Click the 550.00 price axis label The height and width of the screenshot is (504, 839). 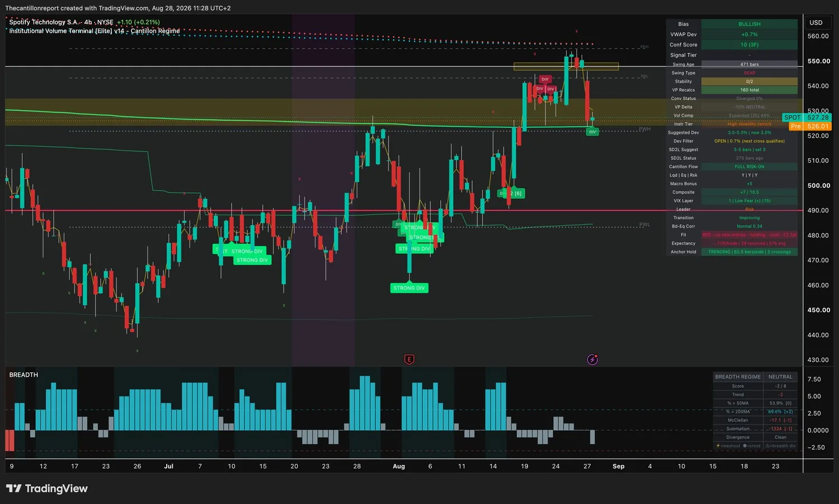pyautogui.click(x=818, y=61)
